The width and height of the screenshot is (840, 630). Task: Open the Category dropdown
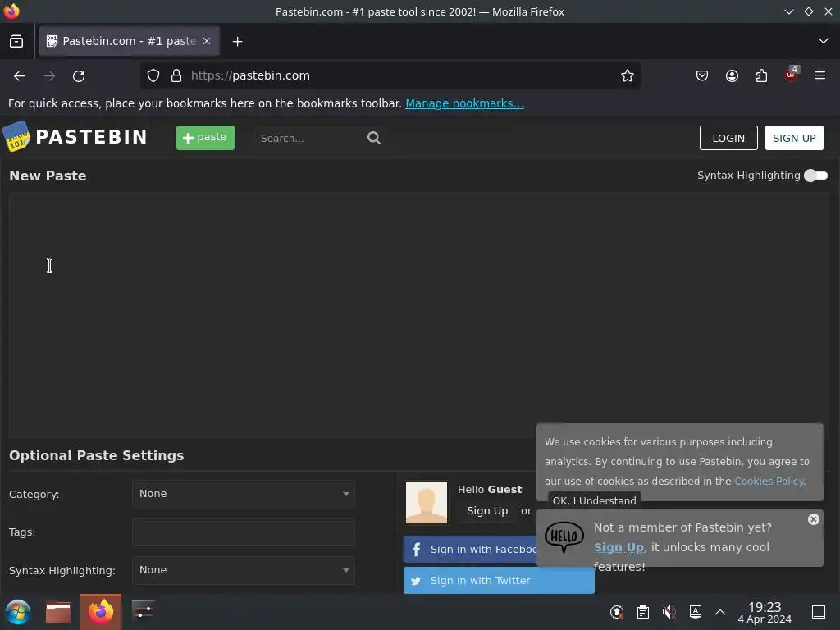244,494
